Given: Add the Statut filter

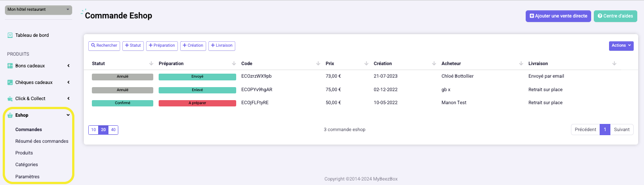Looking at the screenshot, I should [133, 45].
